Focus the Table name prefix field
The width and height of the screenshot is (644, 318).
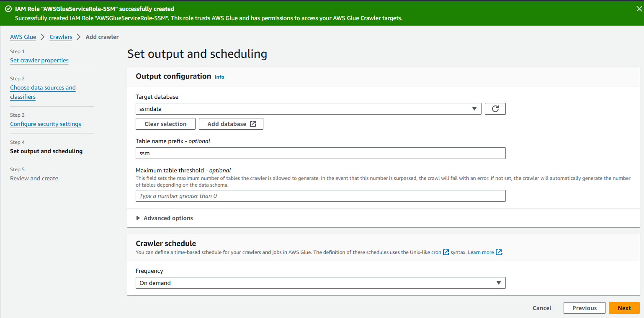pos(321,153)
